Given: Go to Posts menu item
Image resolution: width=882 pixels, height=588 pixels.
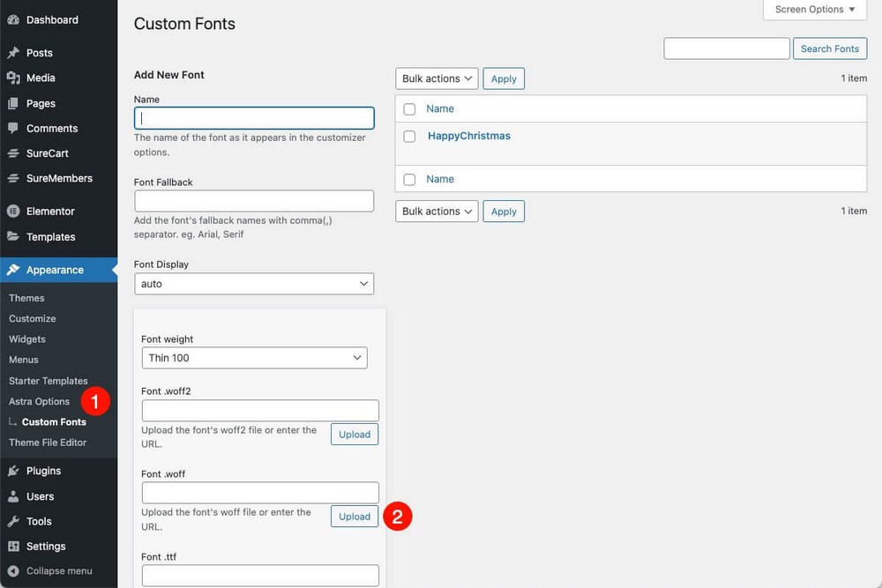Looking at the screenshot, I should (x=40, y=53).
